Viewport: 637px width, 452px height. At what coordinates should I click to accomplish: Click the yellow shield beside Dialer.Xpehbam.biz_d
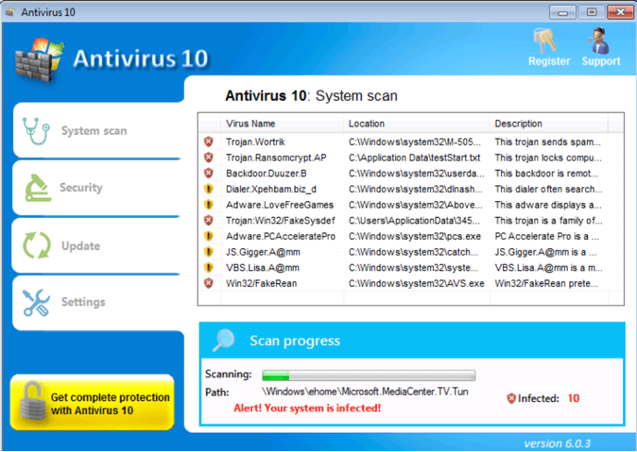pos(208,189)
